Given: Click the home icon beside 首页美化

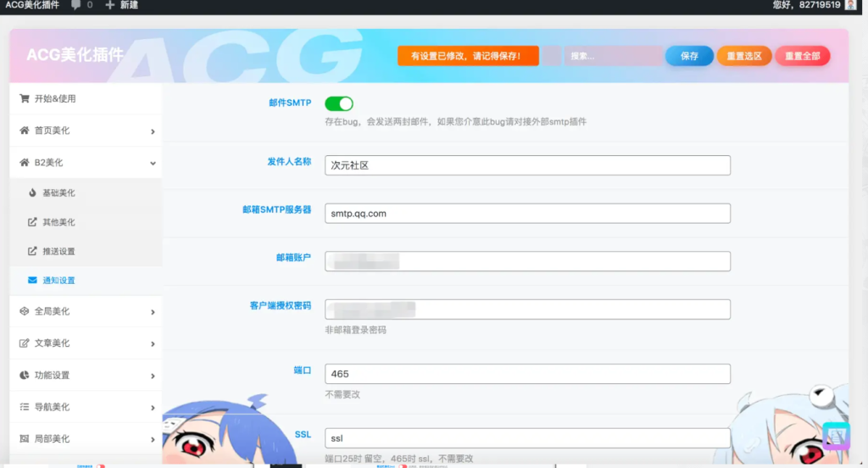Looking at the screenshot, I should (25, 131).
